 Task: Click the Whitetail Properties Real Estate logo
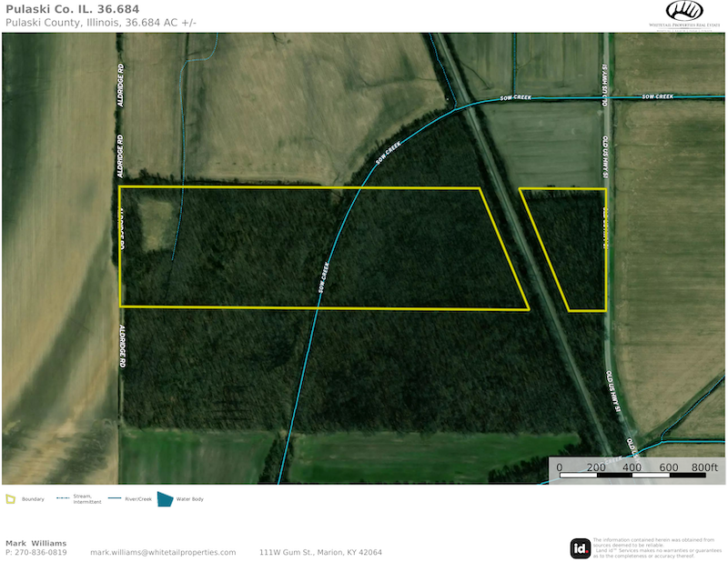[684, 14]
